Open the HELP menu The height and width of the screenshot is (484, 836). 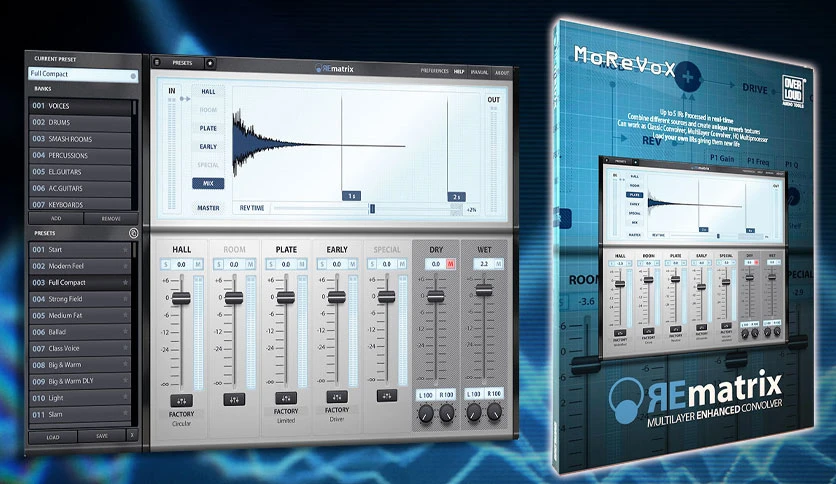(459, 71)
